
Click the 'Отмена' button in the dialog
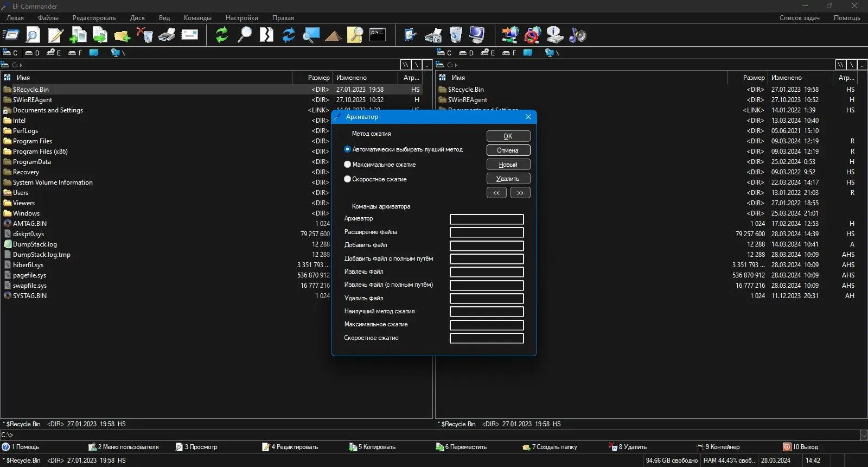click(x=508, y=150)
